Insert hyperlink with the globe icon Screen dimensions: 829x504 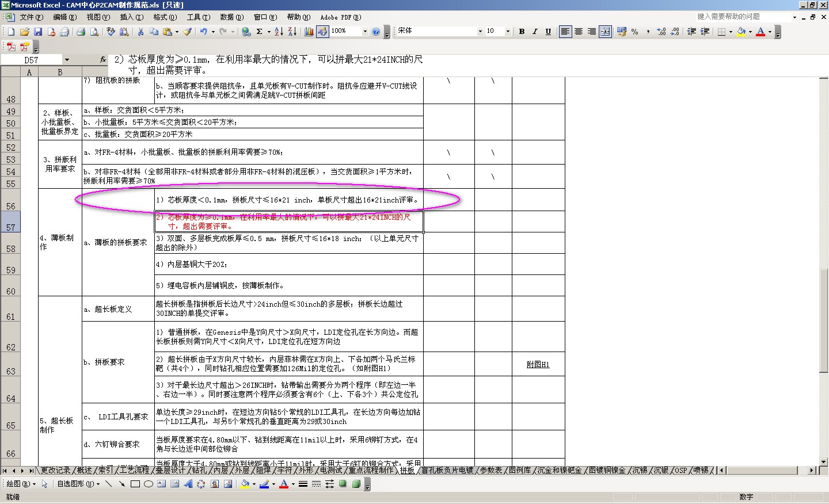point(246,32)
